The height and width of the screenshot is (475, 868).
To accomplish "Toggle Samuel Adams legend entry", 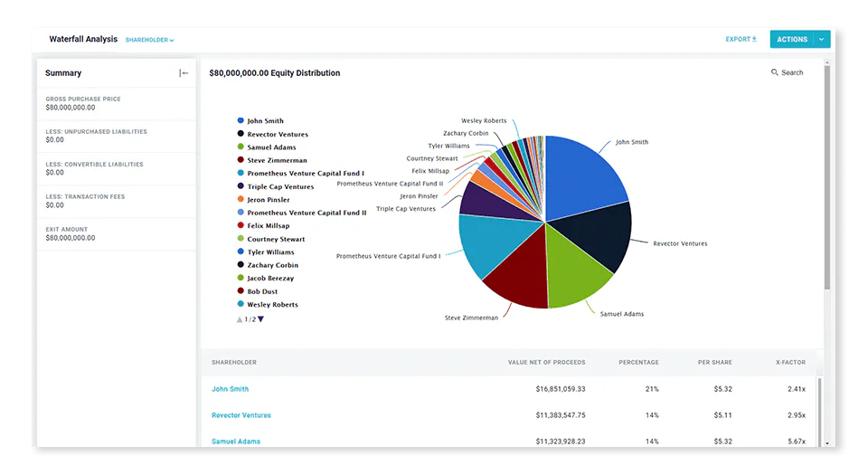I will point(266,147).
